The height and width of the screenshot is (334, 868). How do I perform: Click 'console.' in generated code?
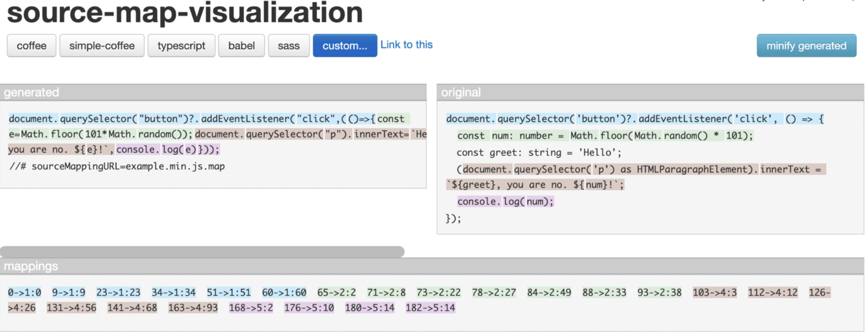tap(138, 149)
